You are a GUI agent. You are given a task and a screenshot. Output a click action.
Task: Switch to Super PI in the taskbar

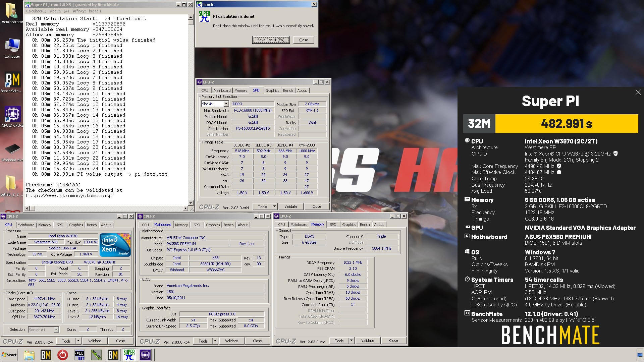(x=129, y=355)
